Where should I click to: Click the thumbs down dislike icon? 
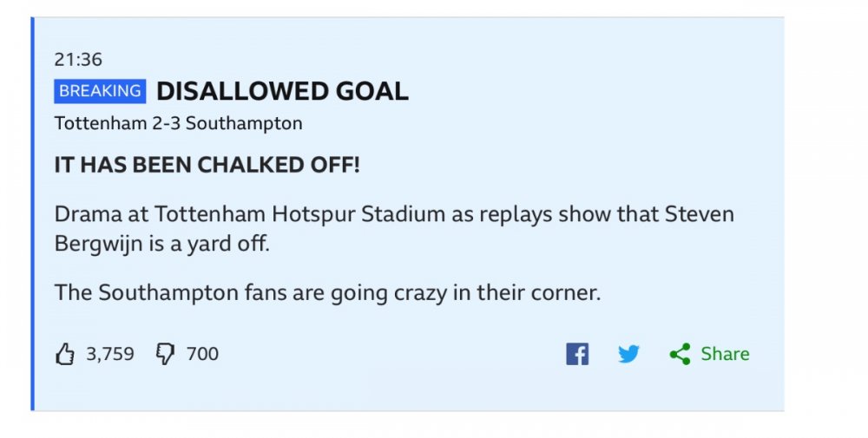pos(164,354)
